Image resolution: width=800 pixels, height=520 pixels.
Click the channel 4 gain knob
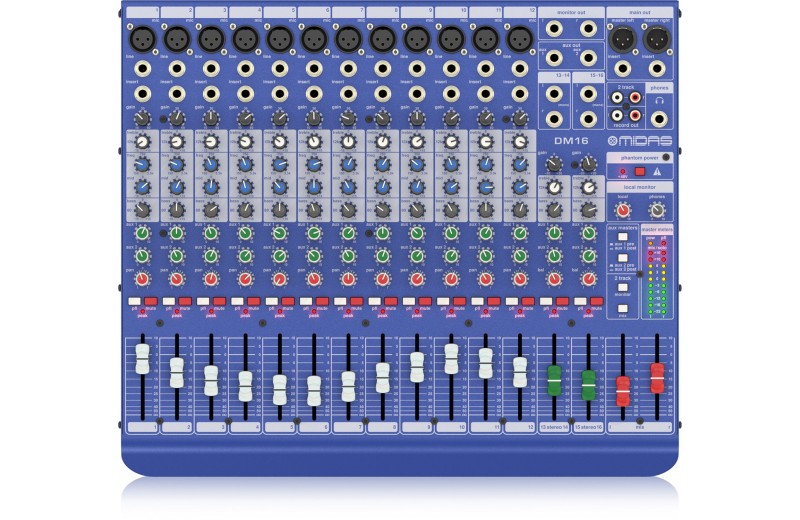(245, 119)
